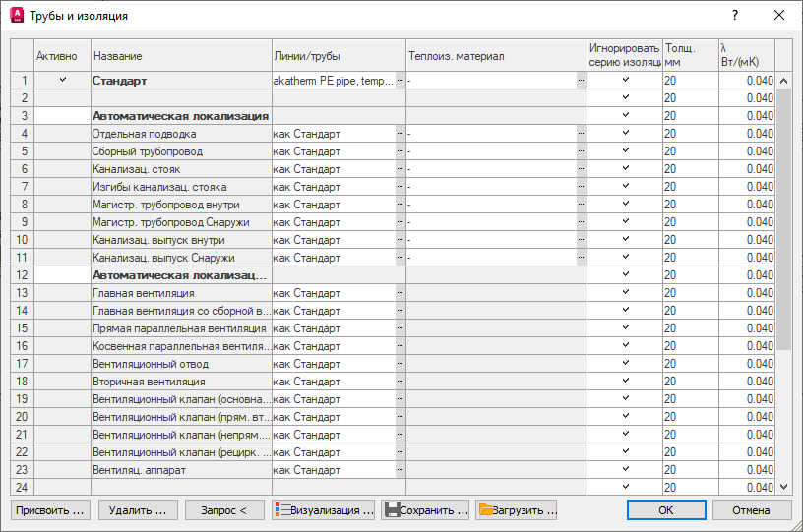Open insulation browse button for Канализац. выпуск Снаружи
Viewport: 803px width, 532px height.
coord(581,258)
